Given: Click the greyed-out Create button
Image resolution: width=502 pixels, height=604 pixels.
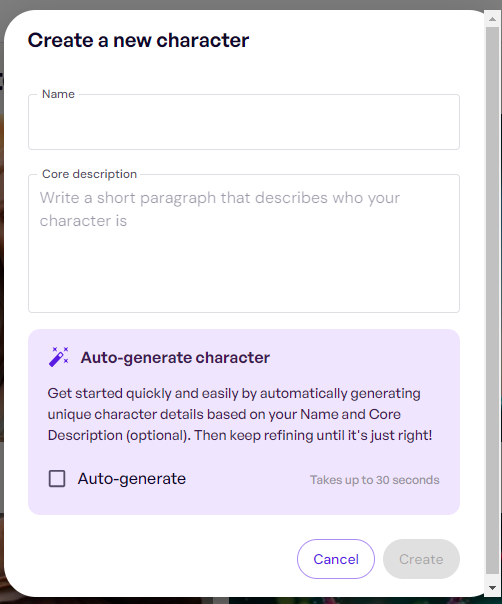Looking at the screenshot, I should pyautogui.click(x=421, y=559).
